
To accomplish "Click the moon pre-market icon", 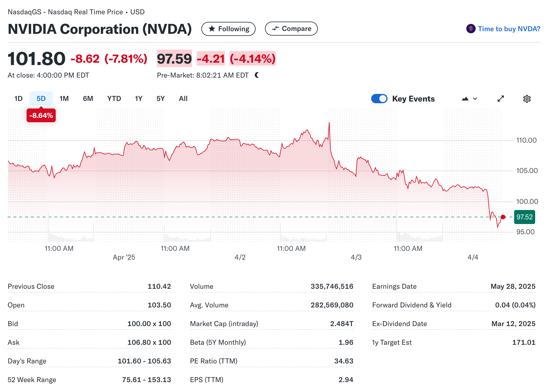I will (257, 75).
